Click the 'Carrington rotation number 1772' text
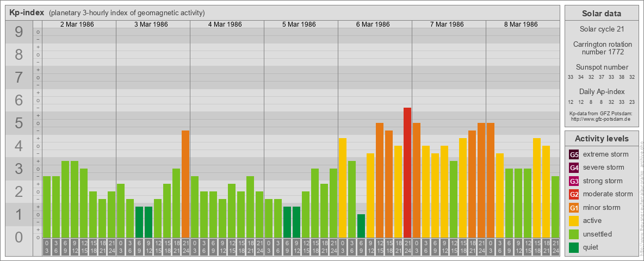The image size is (644, 261). [x=602, y=48]
